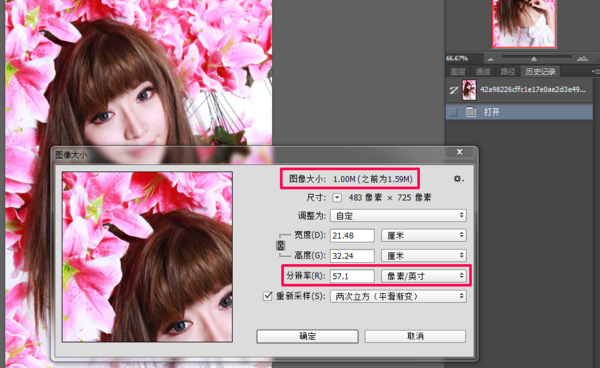Click the navigator zoom slider handle
600x368 pixels.
click(x=533, y=59)
